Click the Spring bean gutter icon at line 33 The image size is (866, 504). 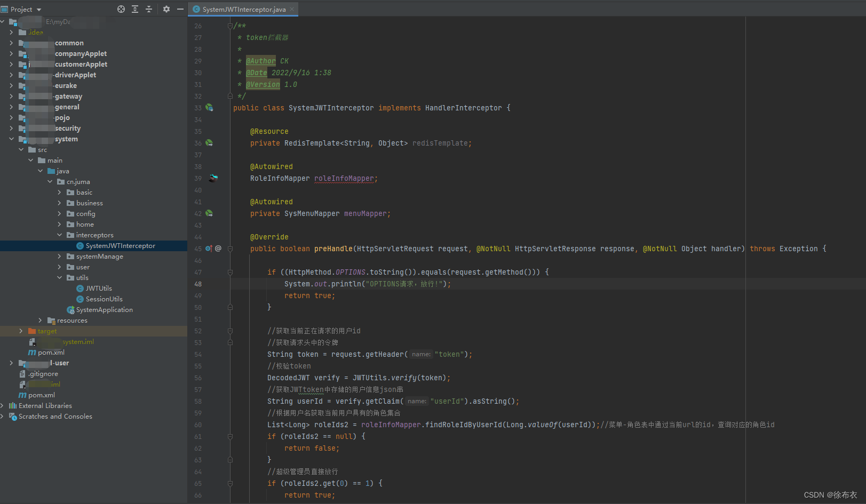coord(209,108)
